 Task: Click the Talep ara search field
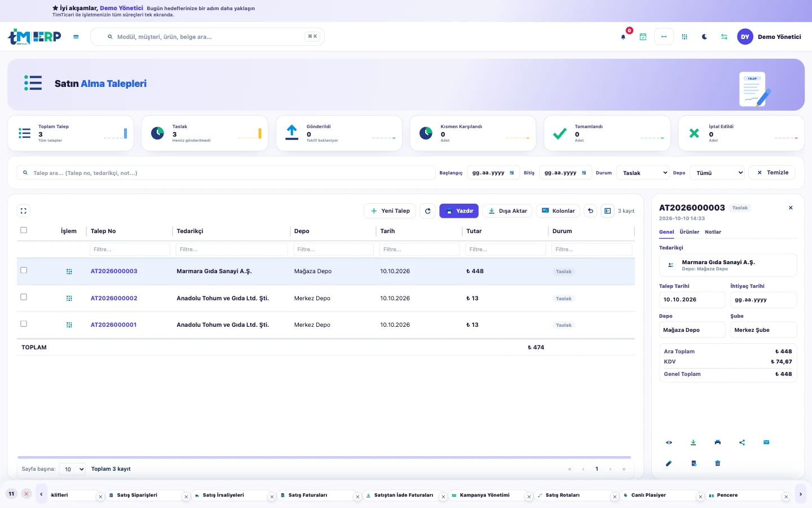pyautogui.click(x=226, y=173)
